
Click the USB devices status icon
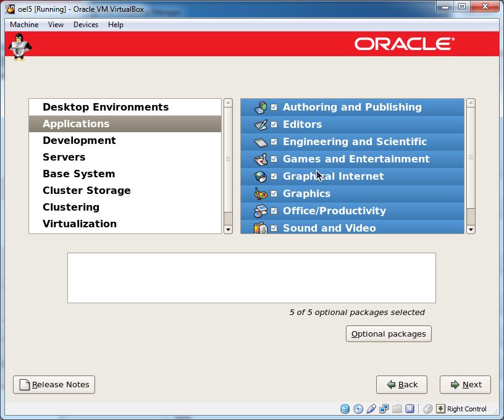click(371, 409)
